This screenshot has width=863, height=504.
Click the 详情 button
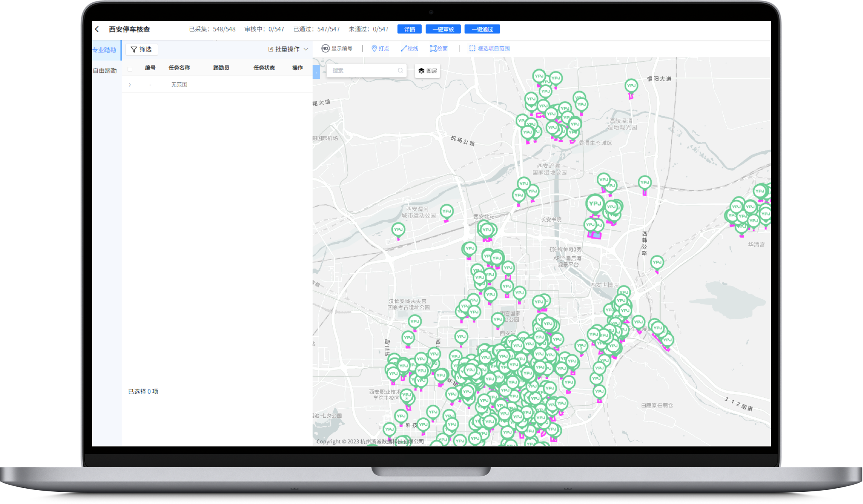(x=409, y=29)
